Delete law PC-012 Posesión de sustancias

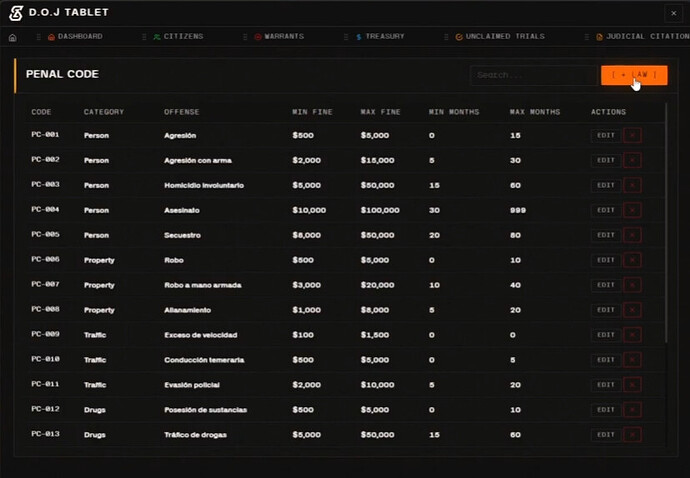pyautogui.click(x=632, y=410)
